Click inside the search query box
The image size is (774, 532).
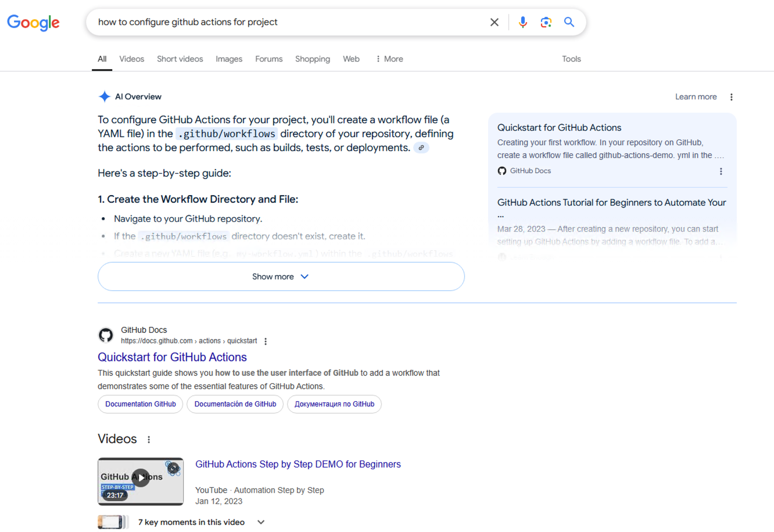click(291, 22)
